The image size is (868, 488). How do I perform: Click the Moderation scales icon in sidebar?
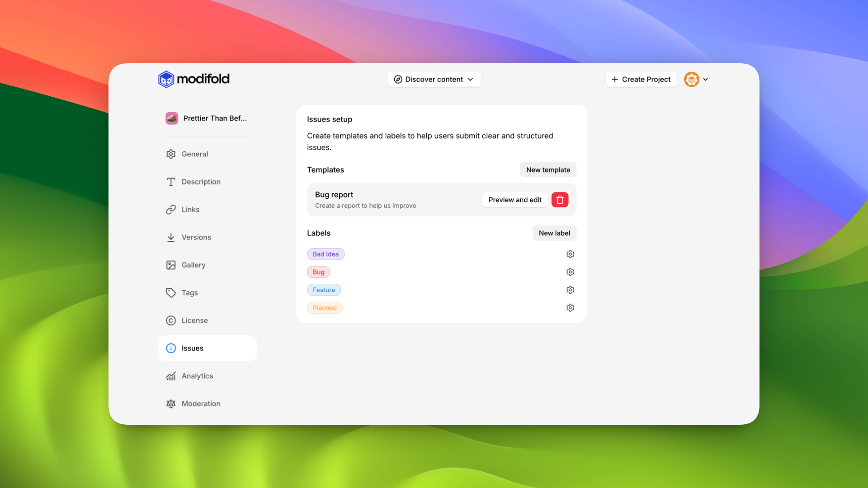pos(171,404)
